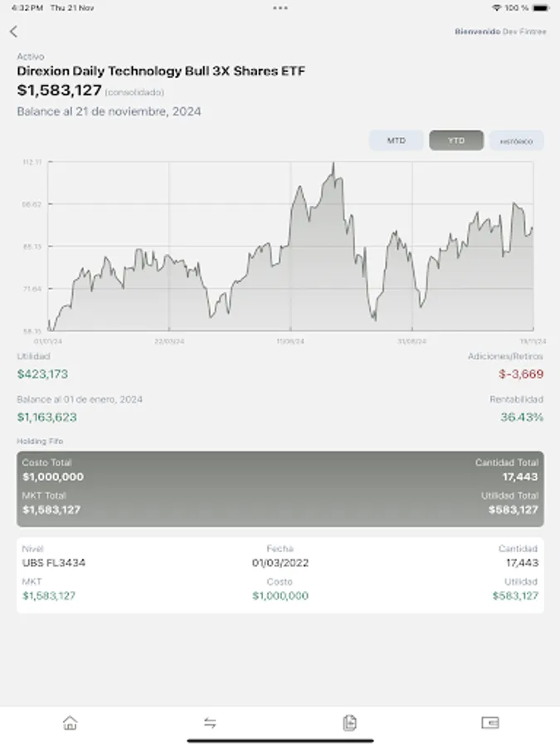
Task: Enable the YTD chart period
Action: [x=455, y=140]
